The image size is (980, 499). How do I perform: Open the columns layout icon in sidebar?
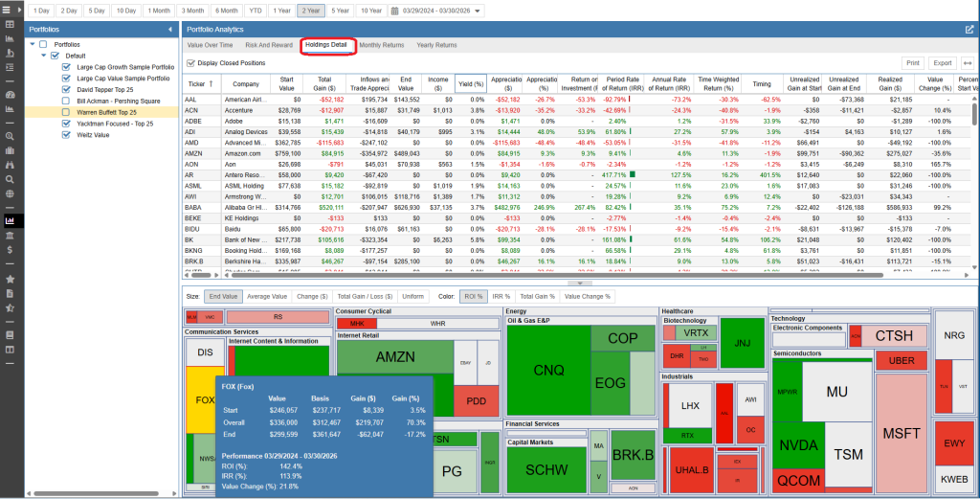coord(10,350)
